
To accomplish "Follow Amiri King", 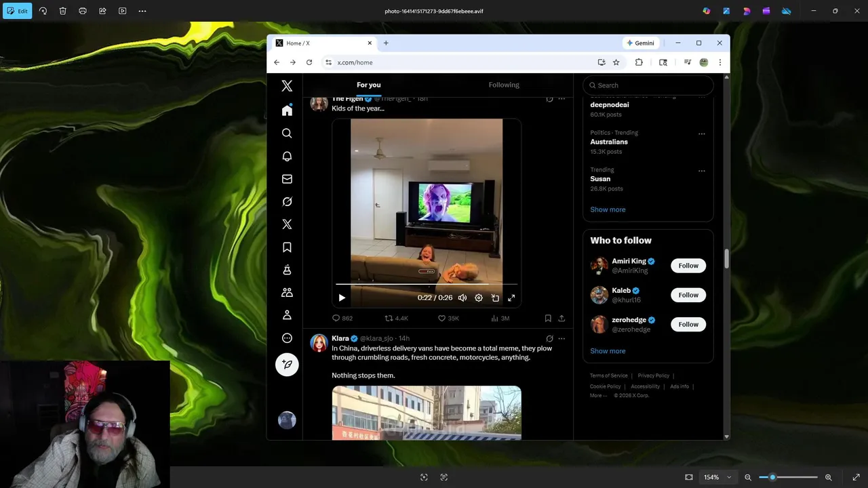I will [x=688, y=266].
